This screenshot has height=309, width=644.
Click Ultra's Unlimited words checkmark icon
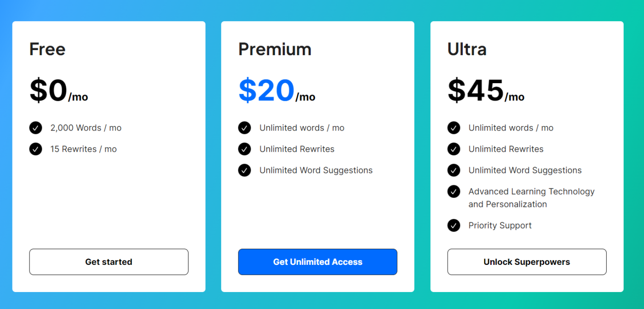(454, 128)
